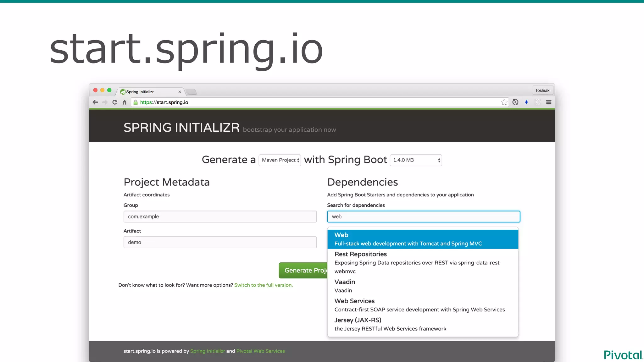Reload the Spring Initializr page
This screenshot has height=362, width=644.
coord(115,102)
